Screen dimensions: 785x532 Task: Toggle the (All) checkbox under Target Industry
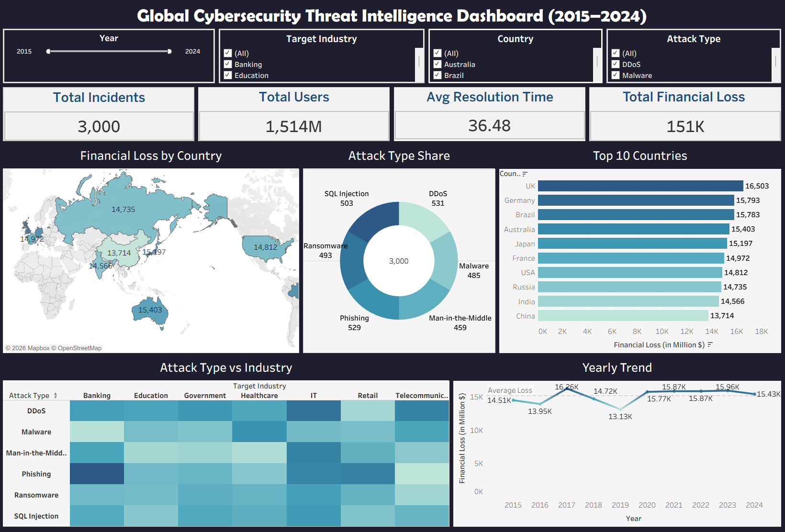point(228,53)
